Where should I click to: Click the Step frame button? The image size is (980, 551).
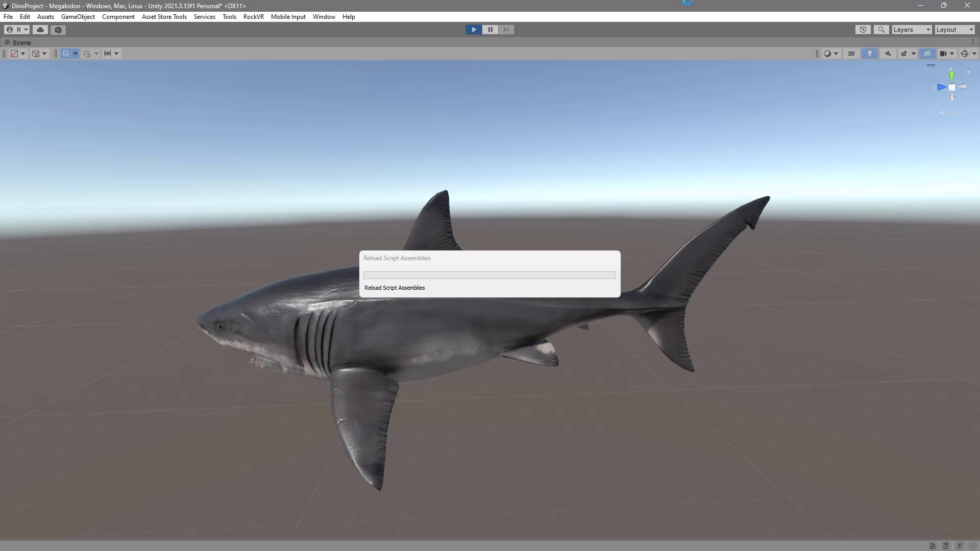506,30
